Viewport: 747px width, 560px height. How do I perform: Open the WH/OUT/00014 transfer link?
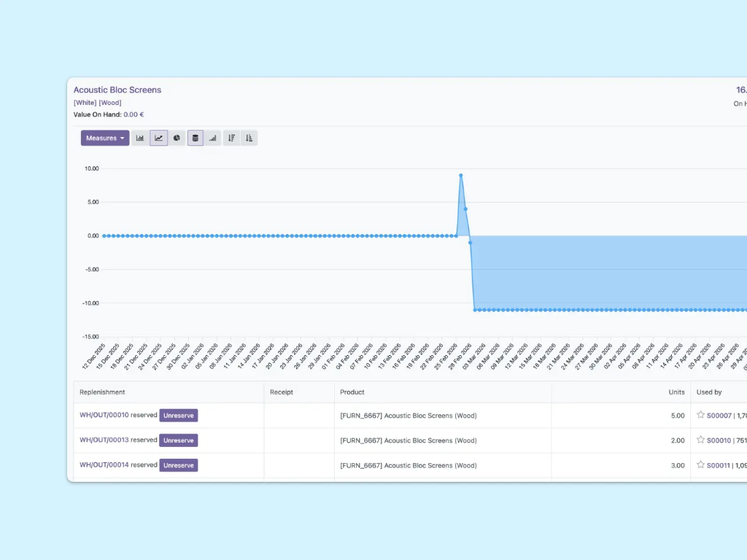click(x=104, y=464)
